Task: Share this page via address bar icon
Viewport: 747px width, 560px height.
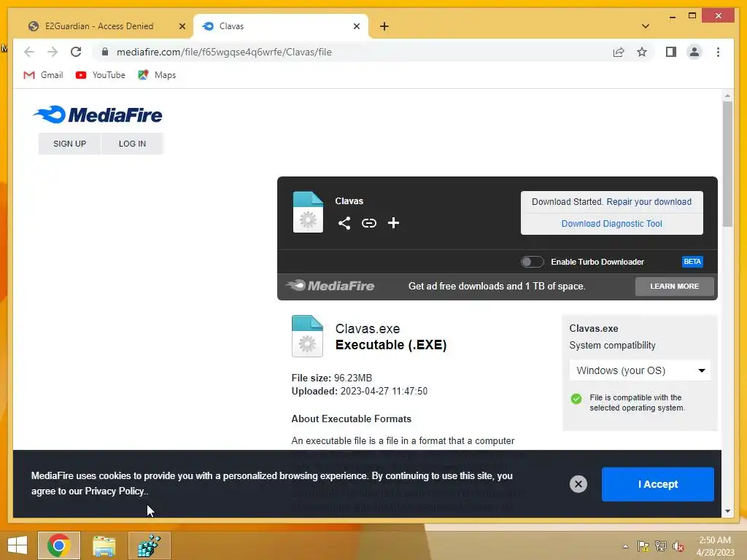Action: tap(619, 52)
